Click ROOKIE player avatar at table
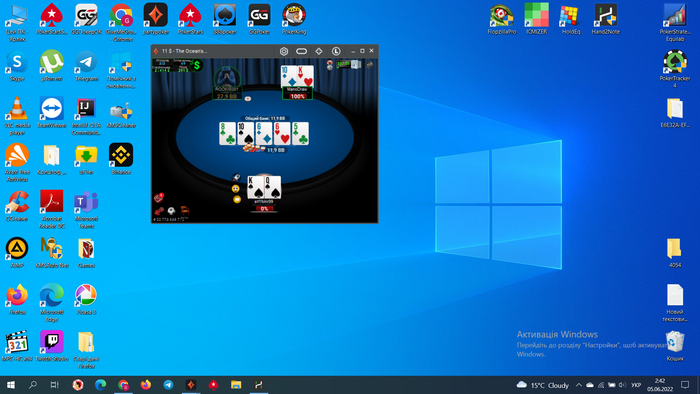 click(227, 77)
